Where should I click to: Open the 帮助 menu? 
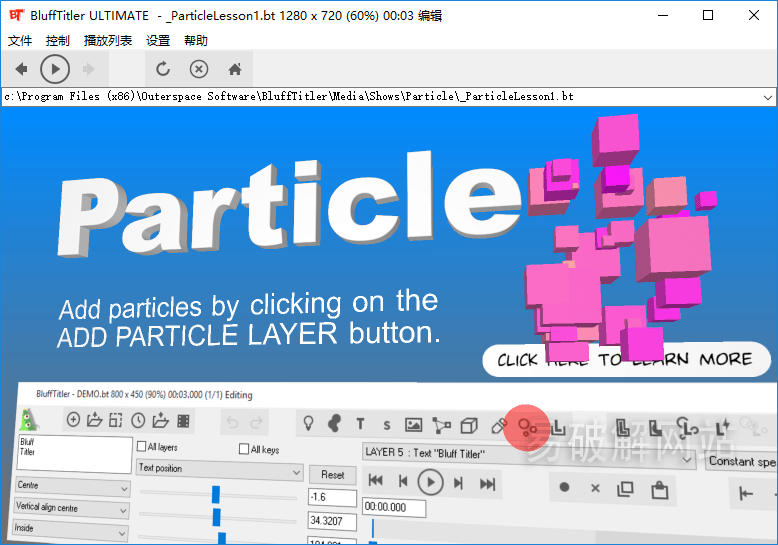pos(195,40)
